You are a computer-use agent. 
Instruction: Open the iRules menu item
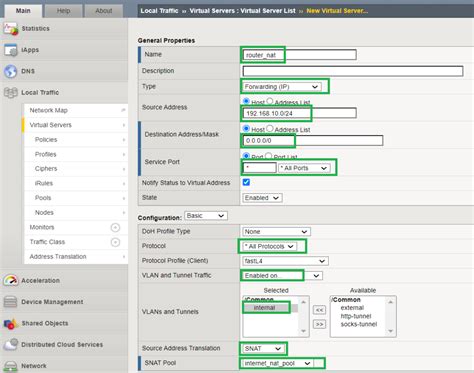pyautogui.click(x=76, y=183)
